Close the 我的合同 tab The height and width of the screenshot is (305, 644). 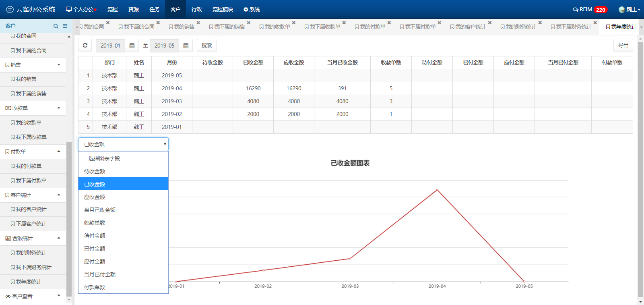point(108,23)
